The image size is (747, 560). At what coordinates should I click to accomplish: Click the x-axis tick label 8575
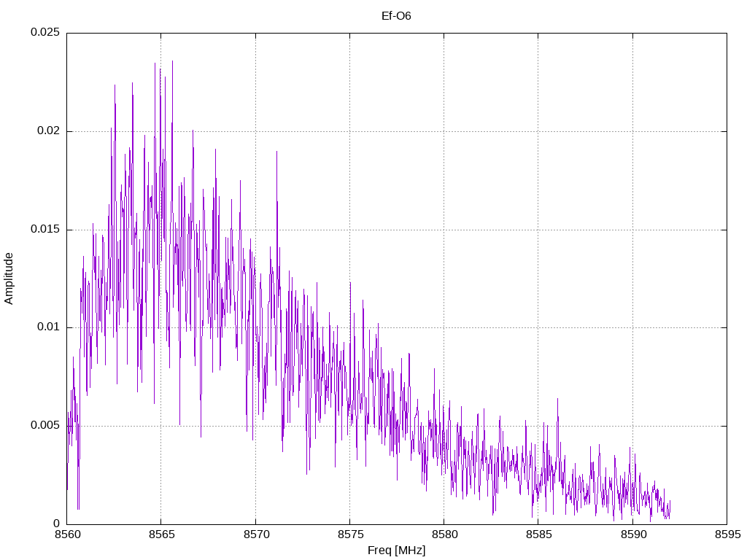click(x=350, y=534)
